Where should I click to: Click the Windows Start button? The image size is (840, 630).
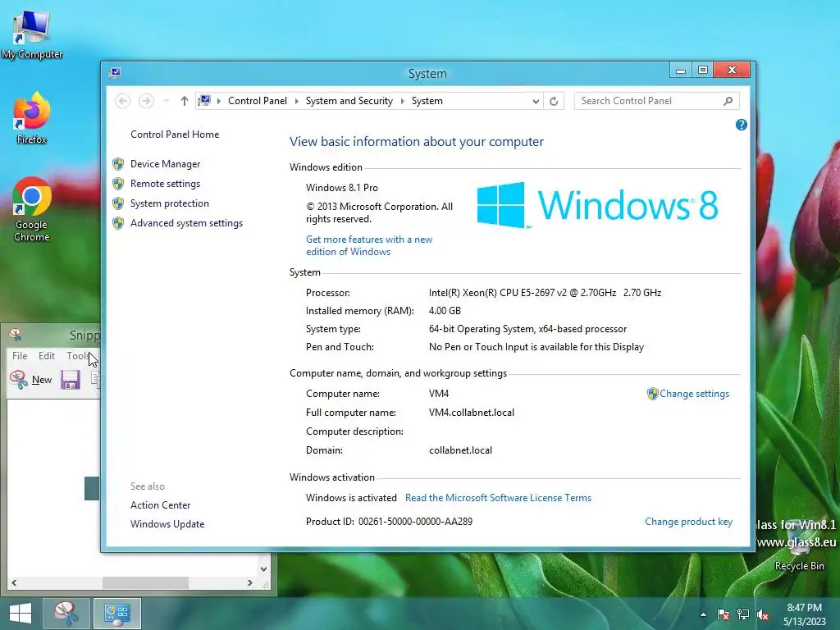point(21,614)
